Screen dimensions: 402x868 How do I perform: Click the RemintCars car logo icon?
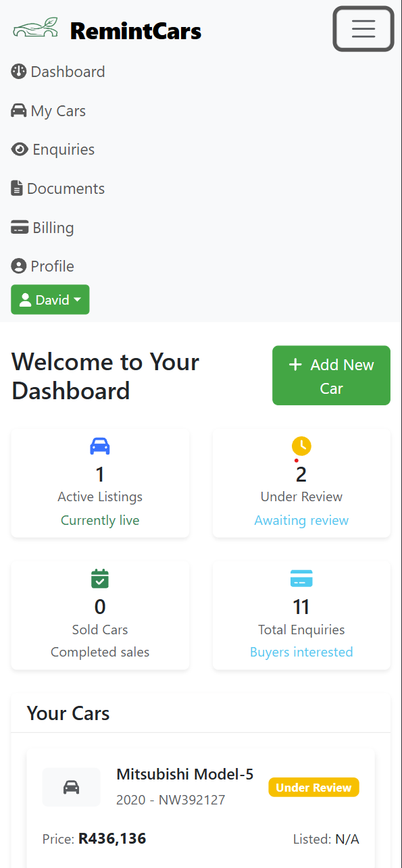coord(35,28)
